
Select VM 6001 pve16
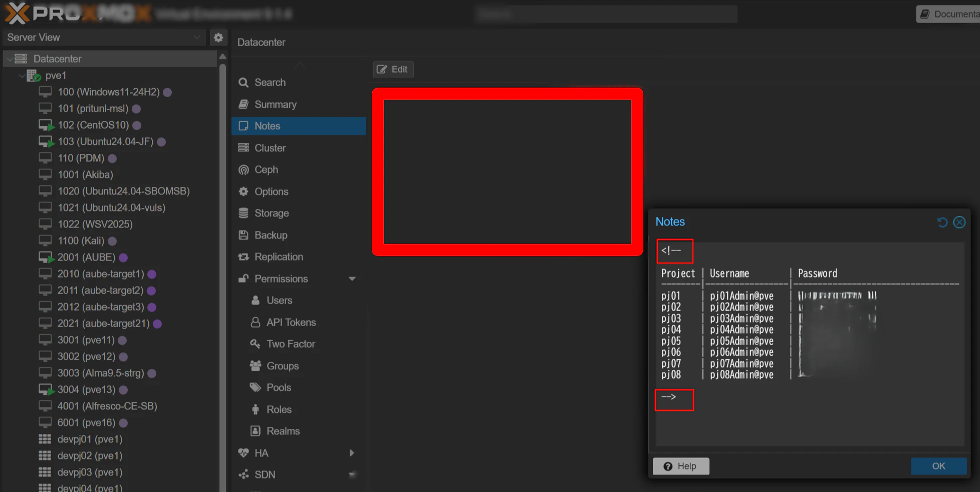click(110, 422)
